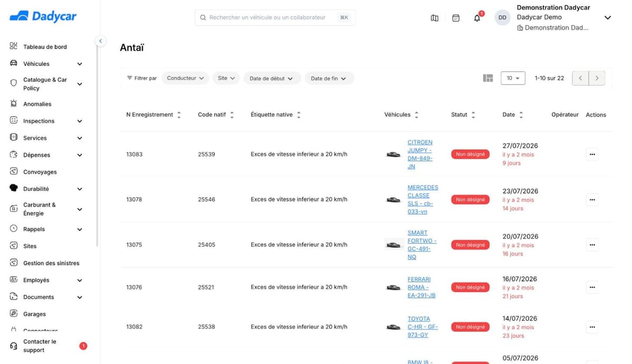The width and height of the screenshot is (632, 364).
Task: Expand the Véhicules sidebar section
Action: [x=80, y=64]
